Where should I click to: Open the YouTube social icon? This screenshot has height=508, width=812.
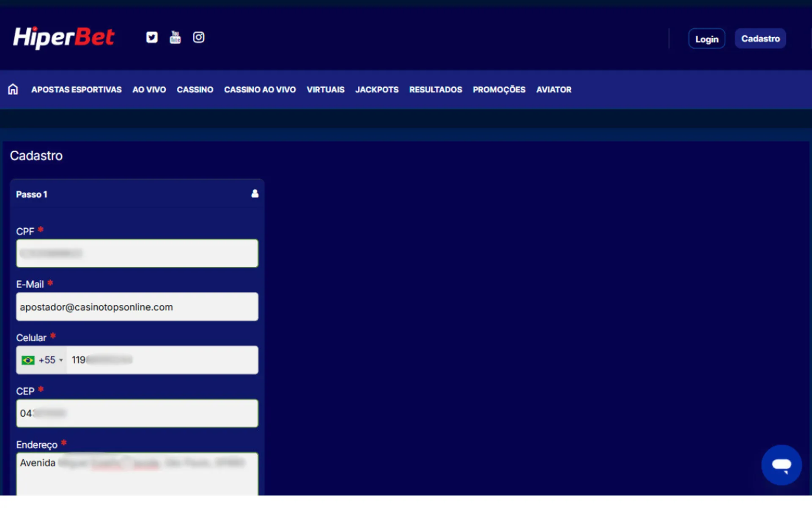175,37
